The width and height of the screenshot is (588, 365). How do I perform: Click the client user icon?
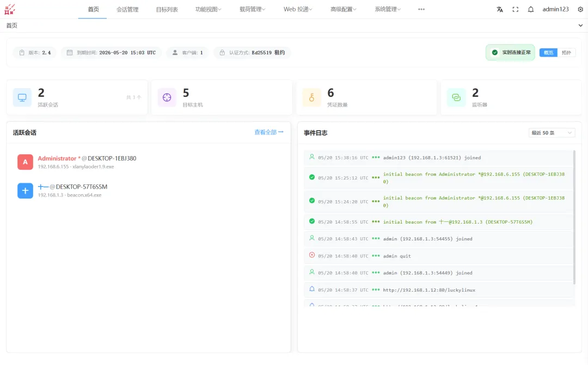pyautogui.click(x=175, y=52)
